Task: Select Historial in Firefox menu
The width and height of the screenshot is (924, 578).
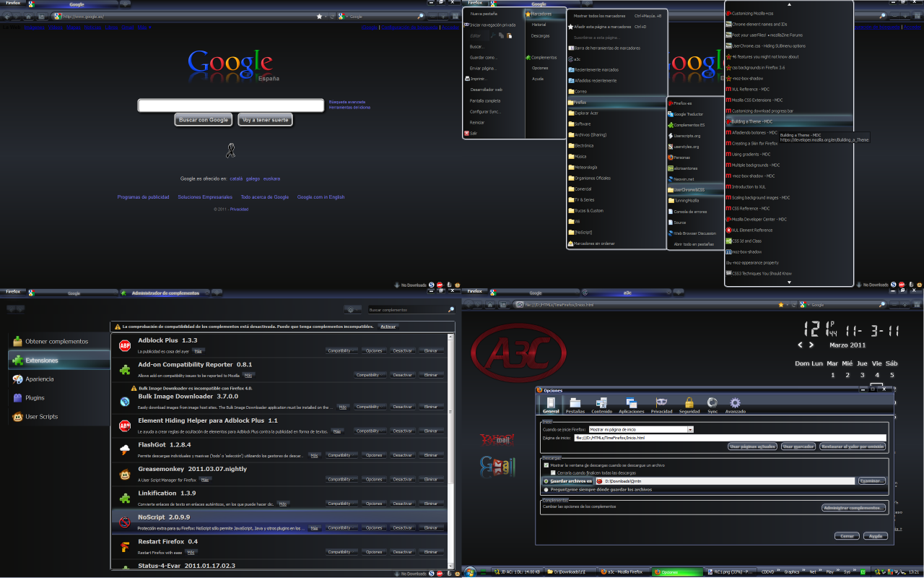Action: pos(539,25)
